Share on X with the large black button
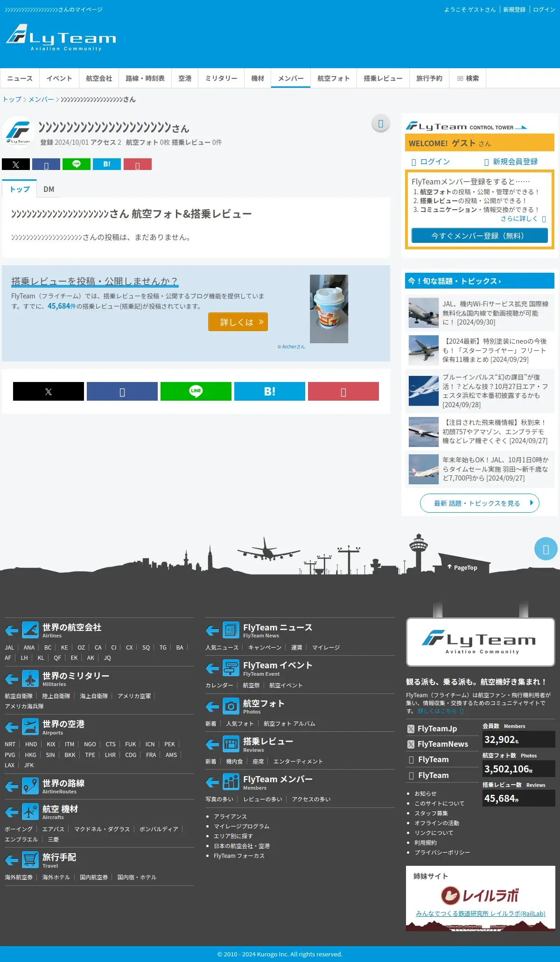This screenshot has height=962, width=560. 49,391
